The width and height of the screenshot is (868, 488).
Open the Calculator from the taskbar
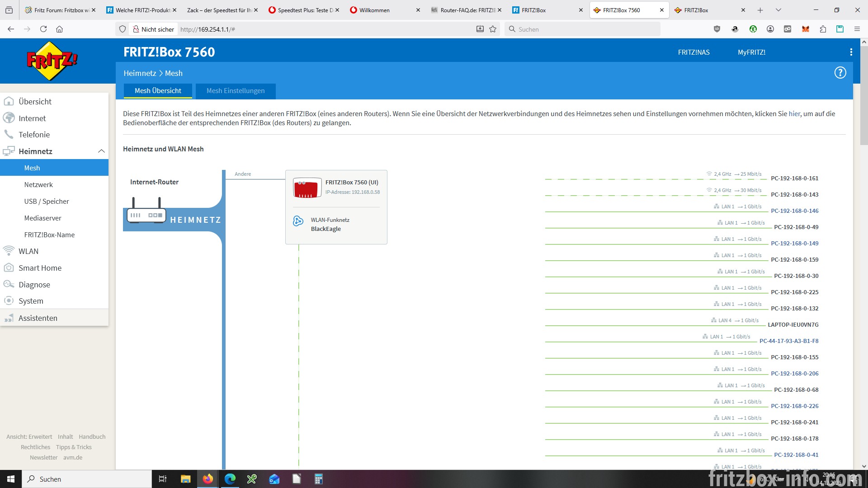319,479
